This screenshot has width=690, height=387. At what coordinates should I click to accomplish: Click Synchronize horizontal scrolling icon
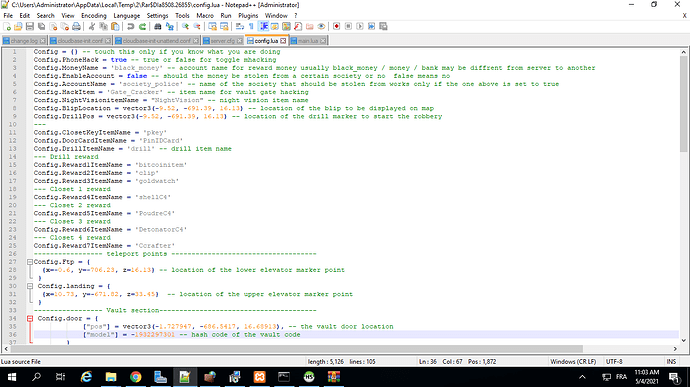[224, 26]
